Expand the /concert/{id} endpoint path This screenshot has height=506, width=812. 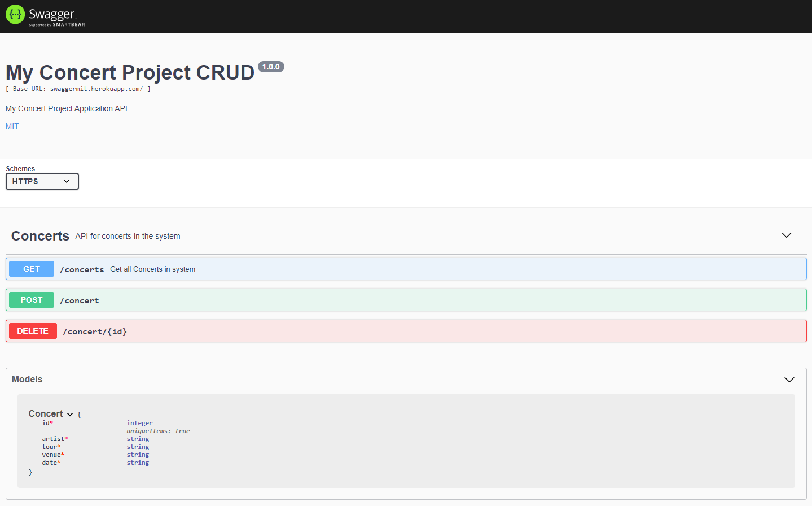pyautogui.click(x=95, y=331)
